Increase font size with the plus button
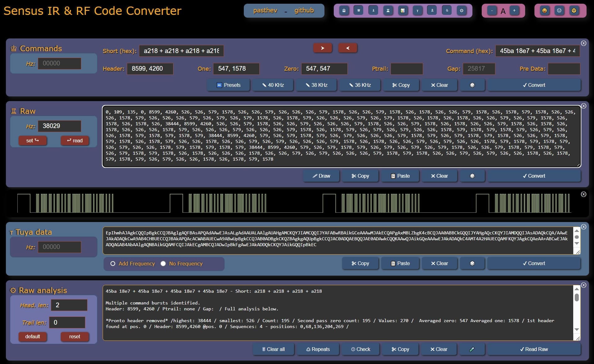Viewport: 594px width, 364px height. (514, 10)
